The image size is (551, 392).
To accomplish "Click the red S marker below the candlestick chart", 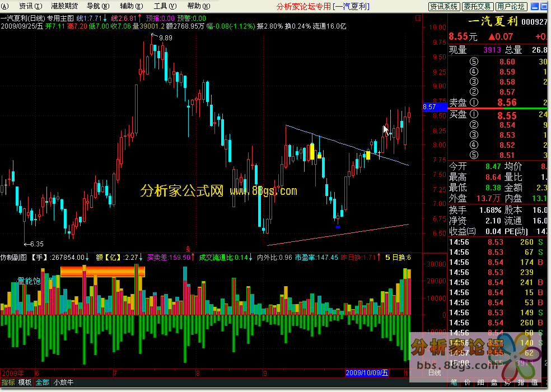I will [188, 249].
